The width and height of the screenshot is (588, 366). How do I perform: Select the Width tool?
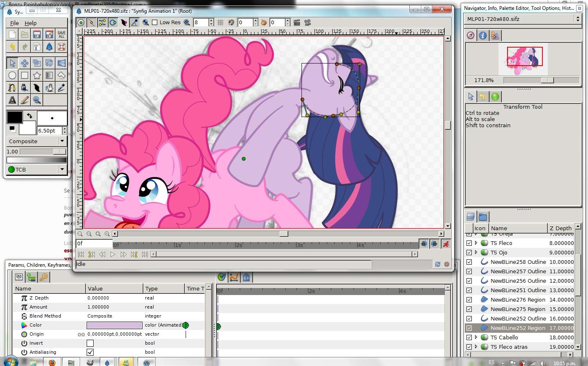click(x=37, y=88)
